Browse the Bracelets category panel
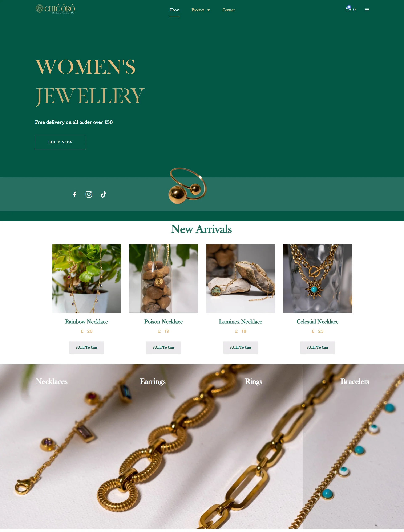Viewport: 404px width, 532px height. 353,446
